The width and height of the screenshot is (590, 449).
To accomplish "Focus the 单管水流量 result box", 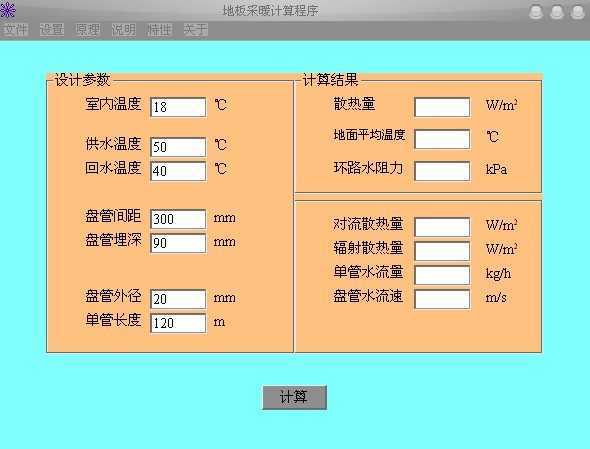I will point(442,275).
